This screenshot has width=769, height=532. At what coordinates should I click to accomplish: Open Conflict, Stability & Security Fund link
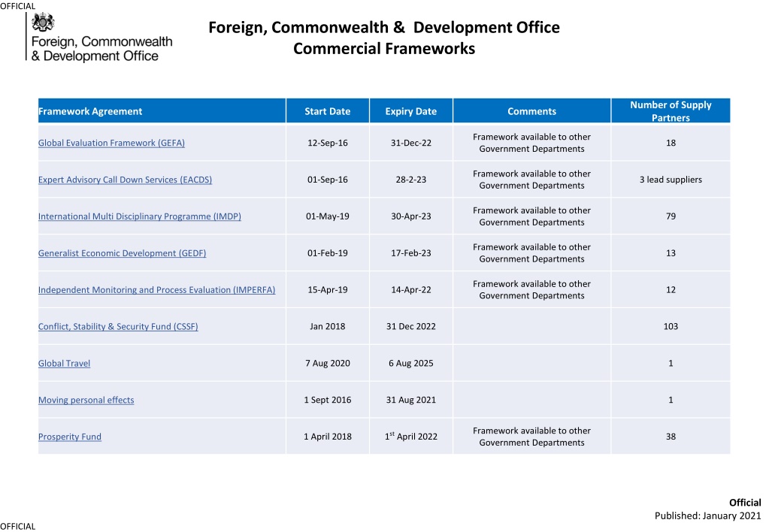tap(118, 327)
